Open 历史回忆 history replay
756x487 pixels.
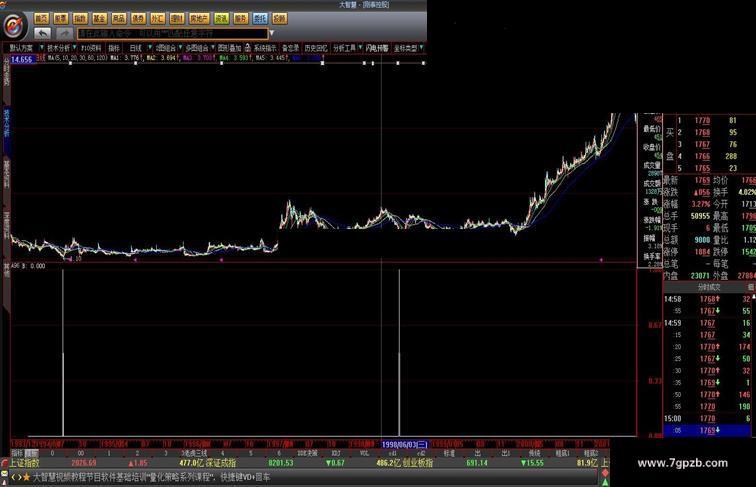316,48
